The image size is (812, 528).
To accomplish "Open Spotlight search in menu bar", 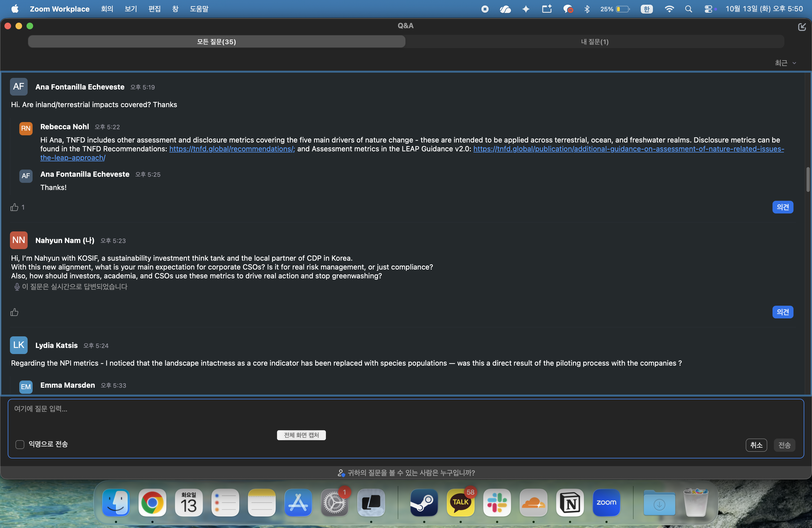I will [689, 9].
